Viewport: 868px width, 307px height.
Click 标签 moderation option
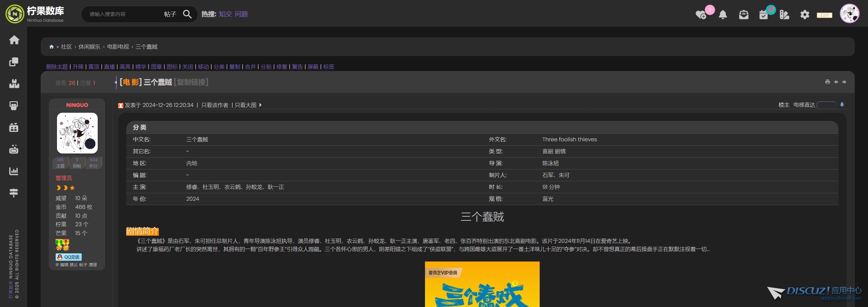click(x=329, y=67)
